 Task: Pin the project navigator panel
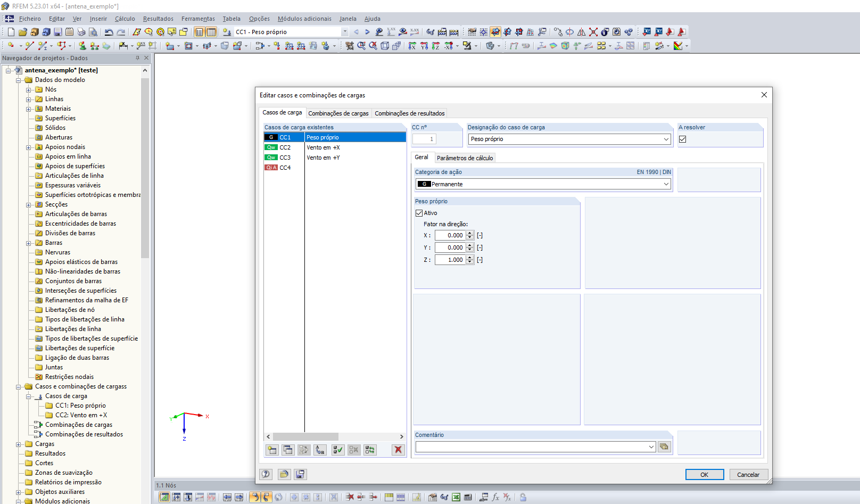point(137,58)
